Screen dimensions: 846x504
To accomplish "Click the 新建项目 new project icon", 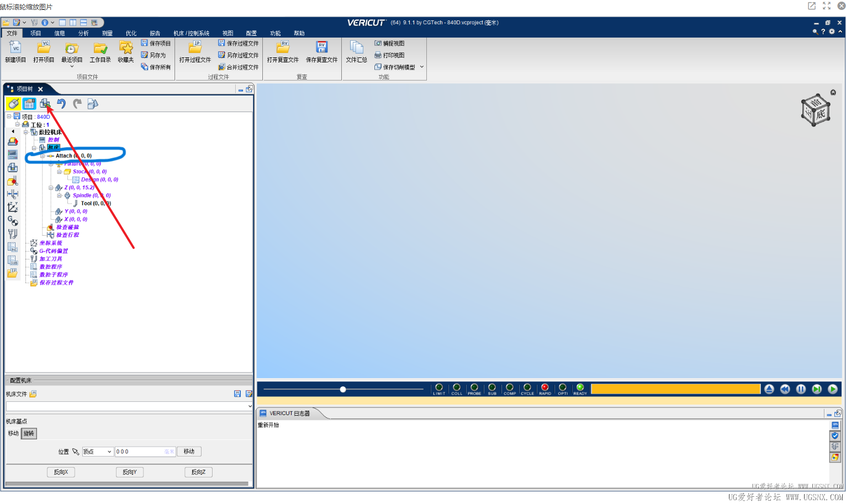I will (15, 48).
